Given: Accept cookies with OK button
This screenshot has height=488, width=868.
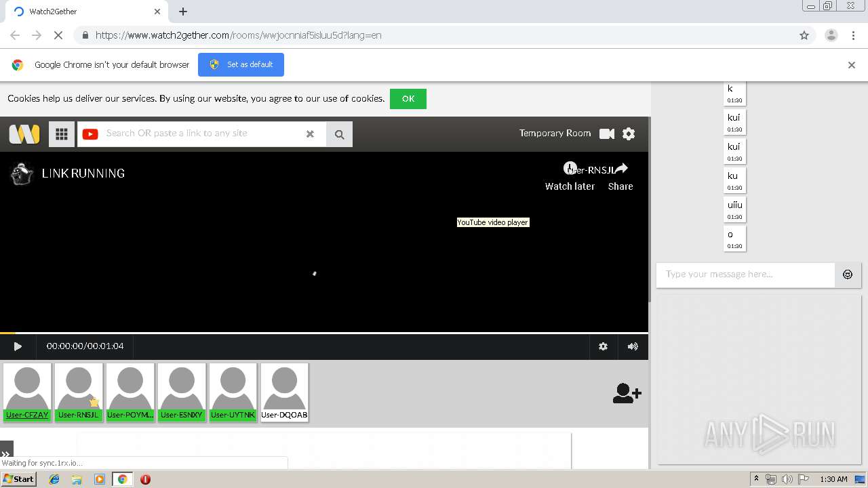Looking at the screenshot, I should pyautogui.click(x=408, y=99).
